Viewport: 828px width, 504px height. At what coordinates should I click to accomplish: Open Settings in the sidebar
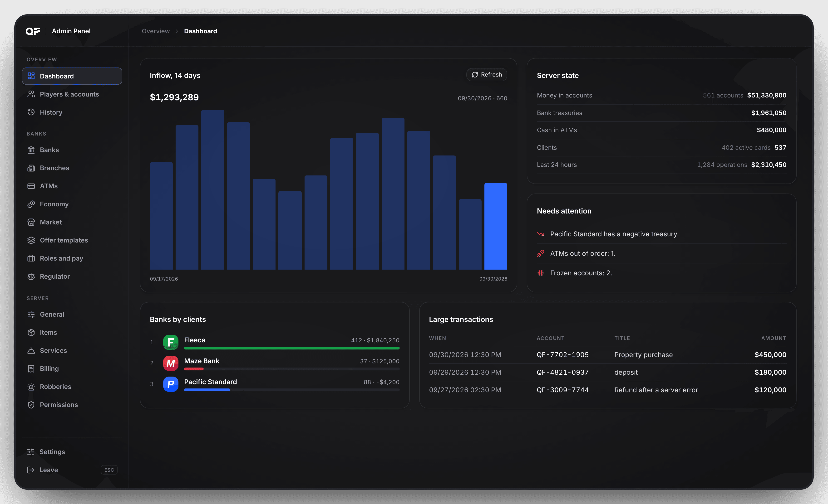tap(72, 452)
